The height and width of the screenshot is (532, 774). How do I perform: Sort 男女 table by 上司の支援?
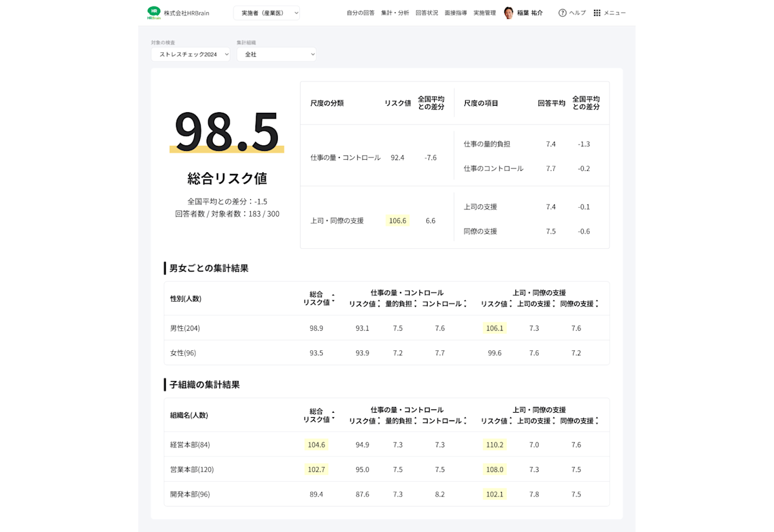[554, 304]
